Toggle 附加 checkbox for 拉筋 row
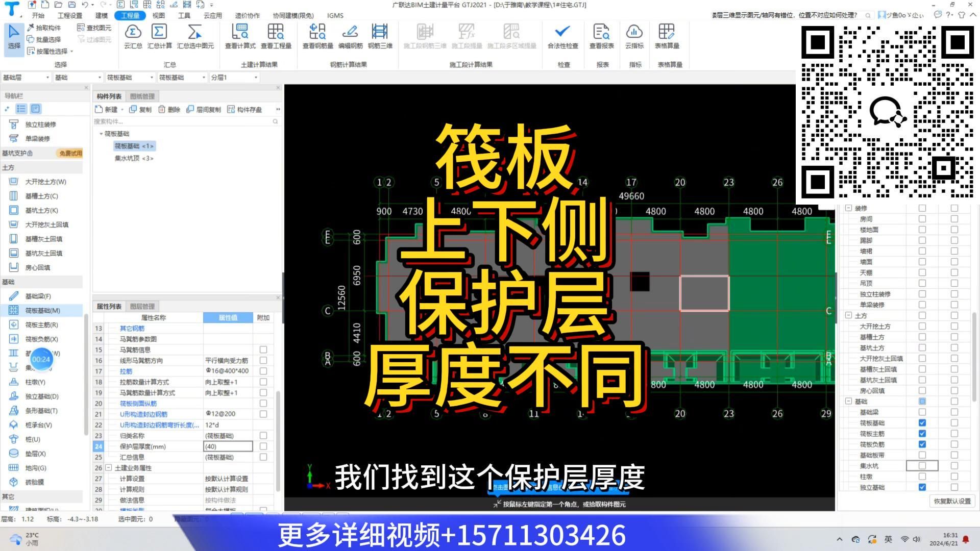This screenshot has height=551, width=980. coord(263,371)
